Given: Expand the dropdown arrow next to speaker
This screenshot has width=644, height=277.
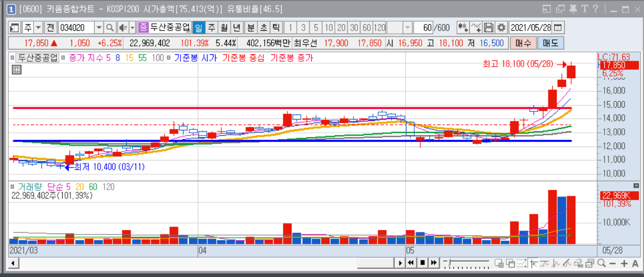Looking at the screenshot, I should click(x=132, y=28).
